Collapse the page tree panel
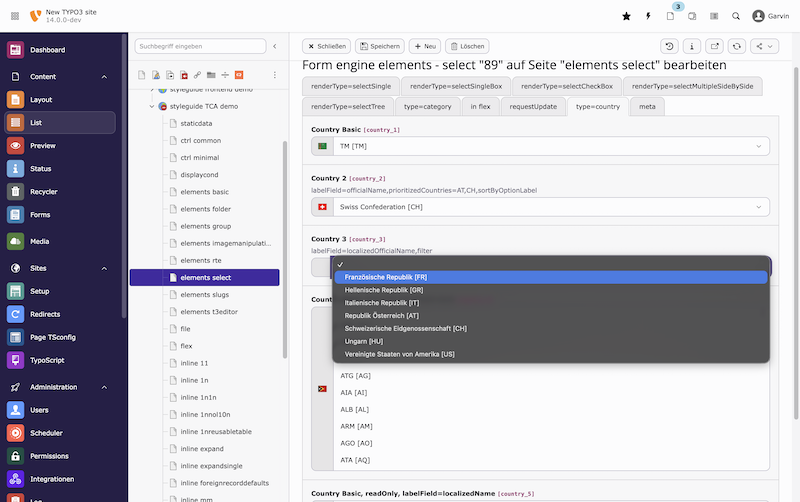 [275, 46]
